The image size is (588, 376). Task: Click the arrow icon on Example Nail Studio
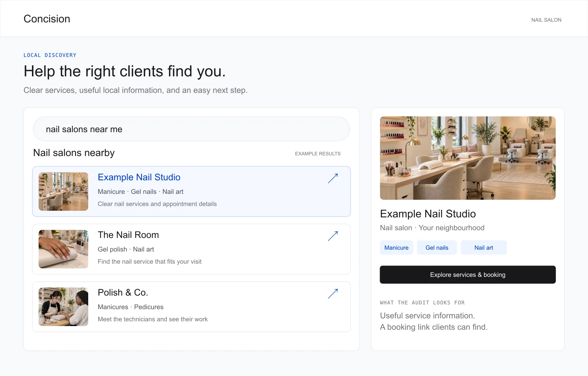tap(333, 178)
